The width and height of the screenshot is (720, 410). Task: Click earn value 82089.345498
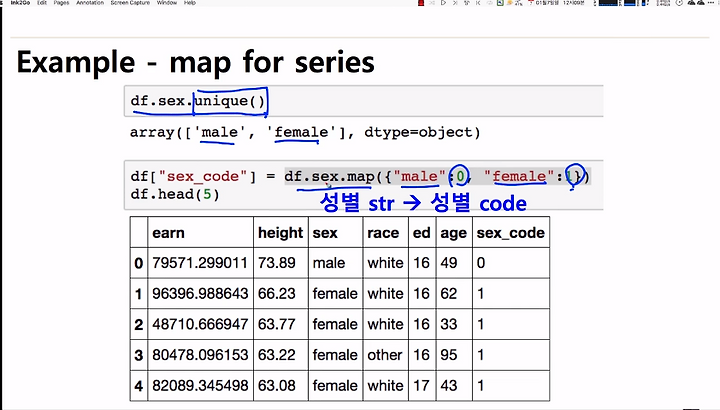tap(200, 385)
